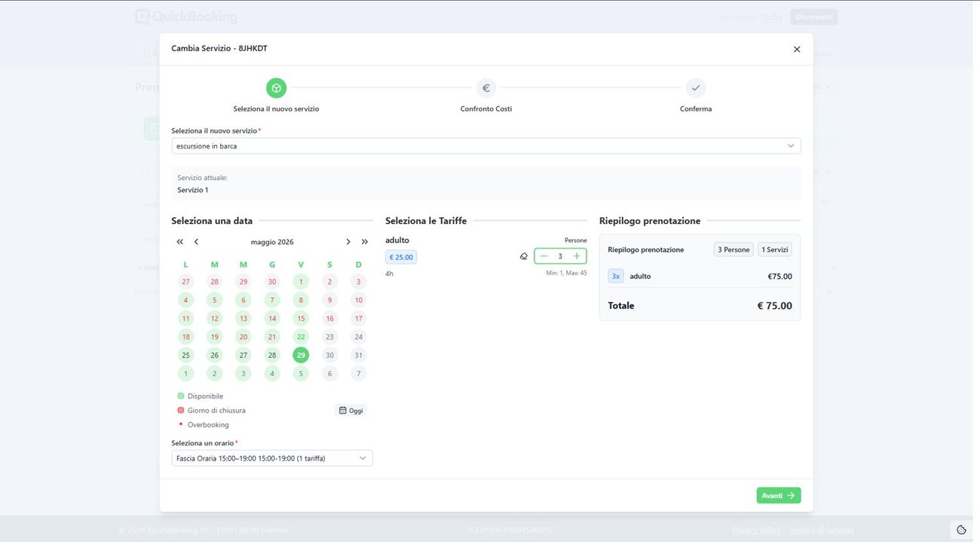Select May 31 in the calendar
Screen dimensions: 980x542
358,355
